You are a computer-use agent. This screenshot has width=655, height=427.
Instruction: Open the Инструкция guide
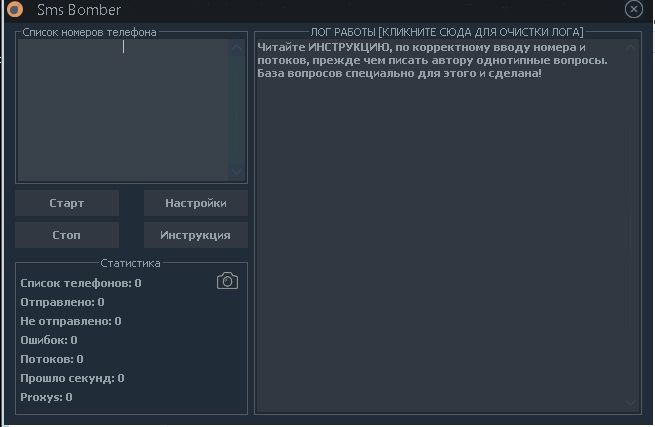pyautogui.click(x=195, y=235)
